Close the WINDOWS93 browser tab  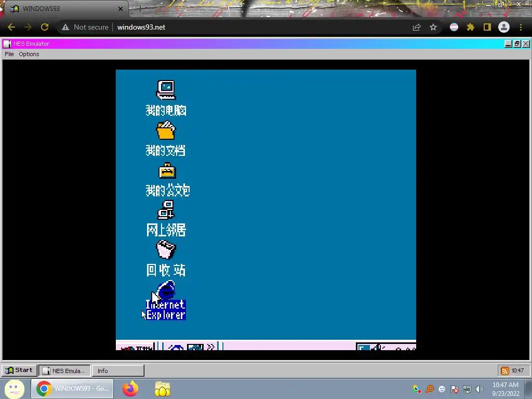point(121,9)
